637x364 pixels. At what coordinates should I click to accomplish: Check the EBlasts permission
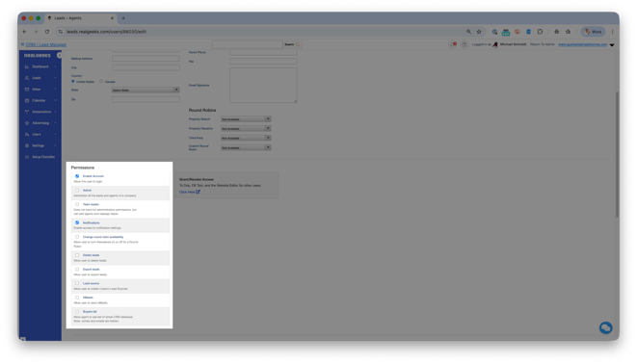pyautogui.click(x=77, y=298)
